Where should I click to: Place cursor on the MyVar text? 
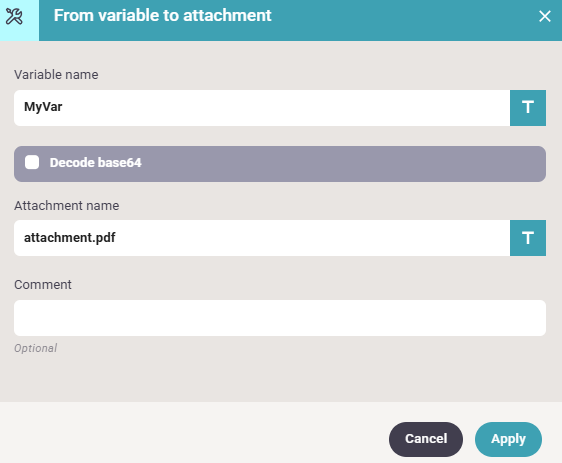click(x=43, y=107)
